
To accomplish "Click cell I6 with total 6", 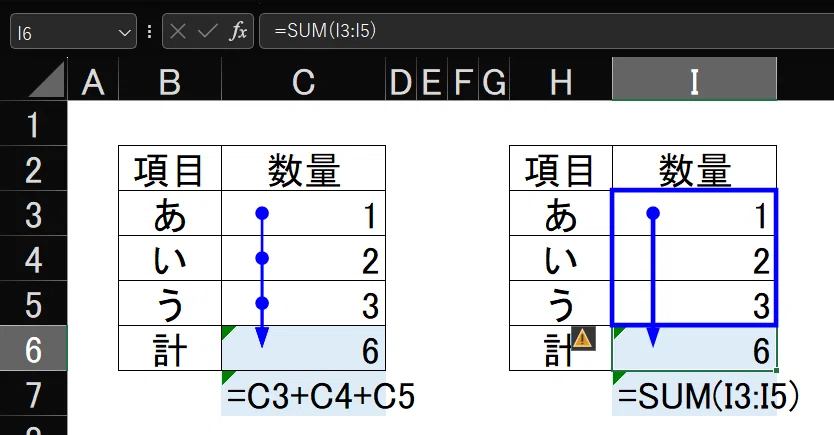I will (x=694, y=348).
